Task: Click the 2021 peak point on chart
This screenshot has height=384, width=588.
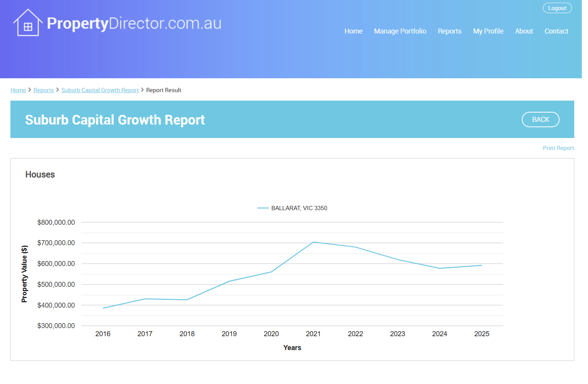Action: point(314,242)
